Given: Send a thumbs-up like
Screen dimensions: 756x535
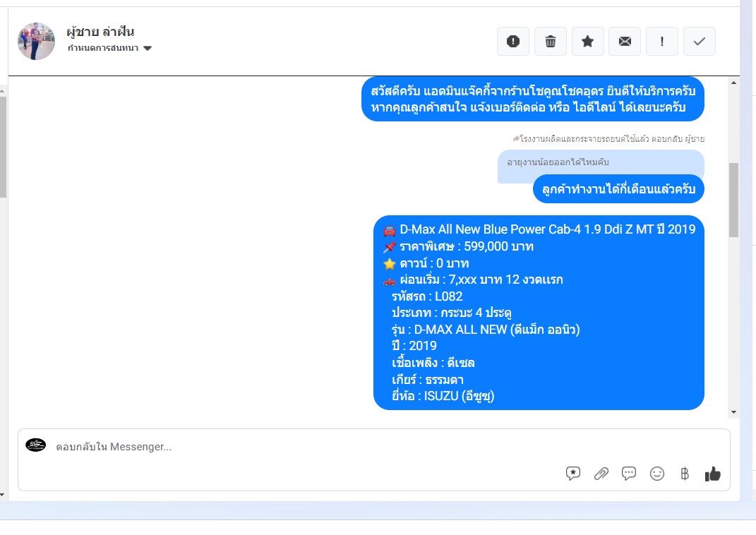Looking at the screenshot, I should tap(713, 474).
